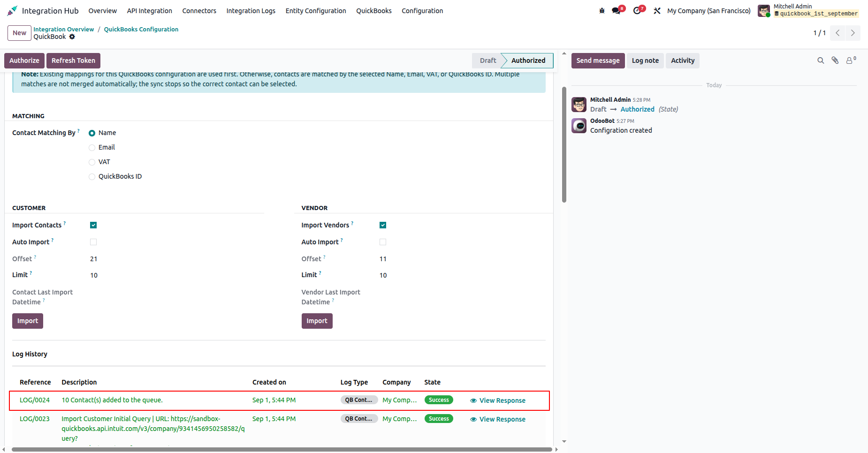The width and height of the screenshot is (868, 453).
Task: Click the paperclip attachments icon
Action: (x=835, y=60)
